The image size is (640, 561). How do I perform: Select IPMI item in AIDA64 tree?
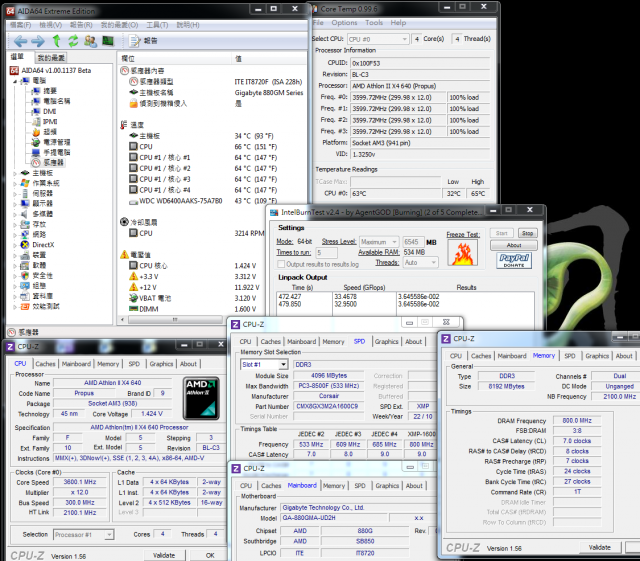50,122
